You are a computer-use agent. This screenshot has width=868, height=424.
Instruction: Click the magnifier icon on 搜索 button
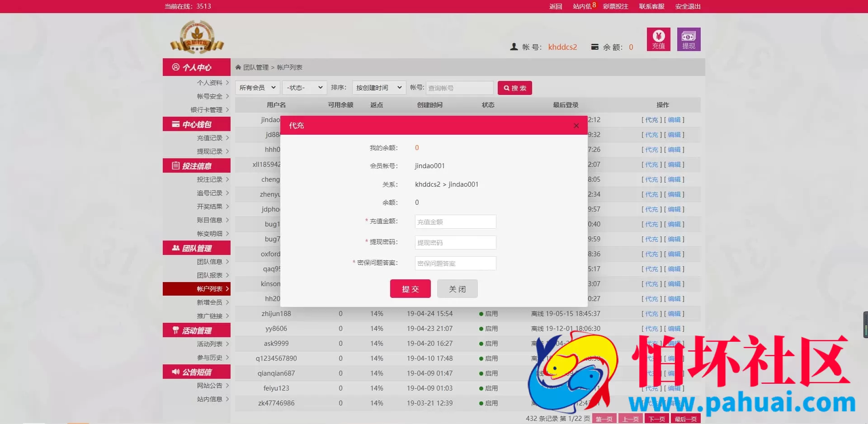[506, 88]
